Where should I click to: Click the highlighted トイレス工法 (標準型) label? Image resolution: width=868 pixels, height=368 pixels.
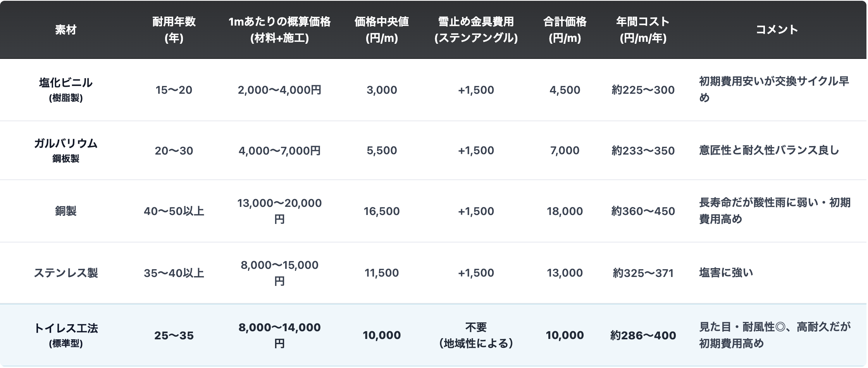(65, 335)
